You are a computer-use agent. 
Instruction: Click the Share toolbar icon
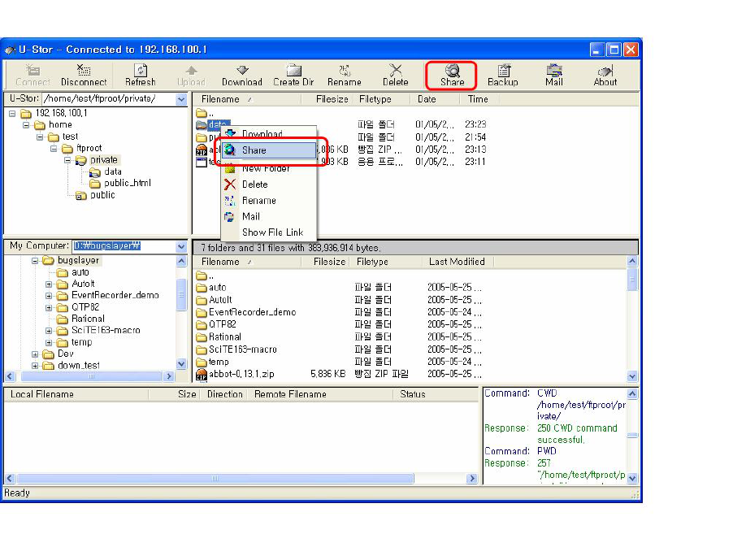(x=452, y=75)
